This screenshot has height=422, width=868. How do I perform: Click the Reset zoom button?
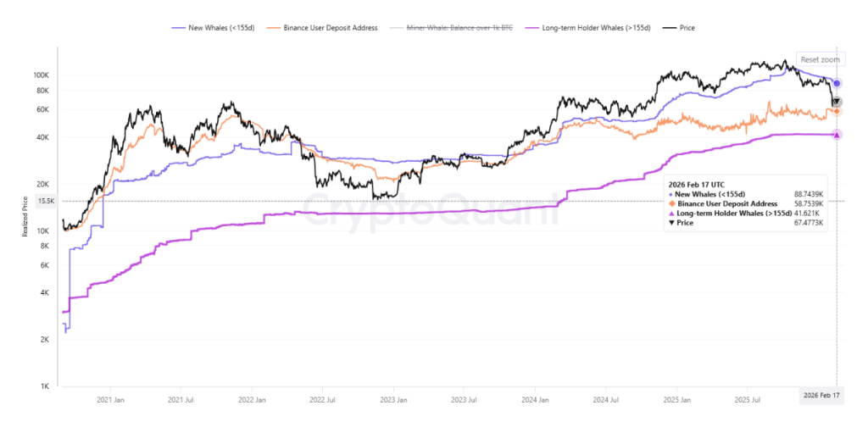click(819, 60)
